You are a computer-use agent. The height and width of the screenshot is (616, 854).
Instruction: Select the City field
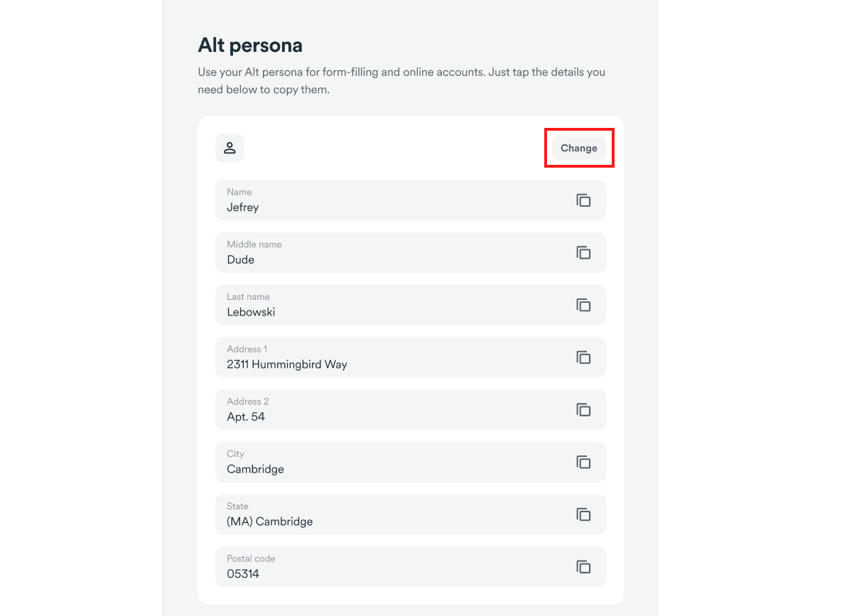411,462
